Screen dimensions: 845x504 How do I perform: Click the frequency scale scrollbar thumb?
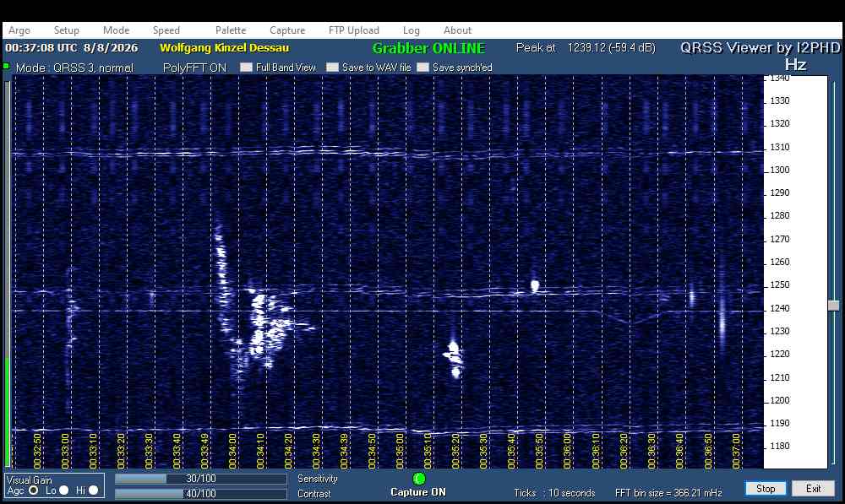coord(833,306)
